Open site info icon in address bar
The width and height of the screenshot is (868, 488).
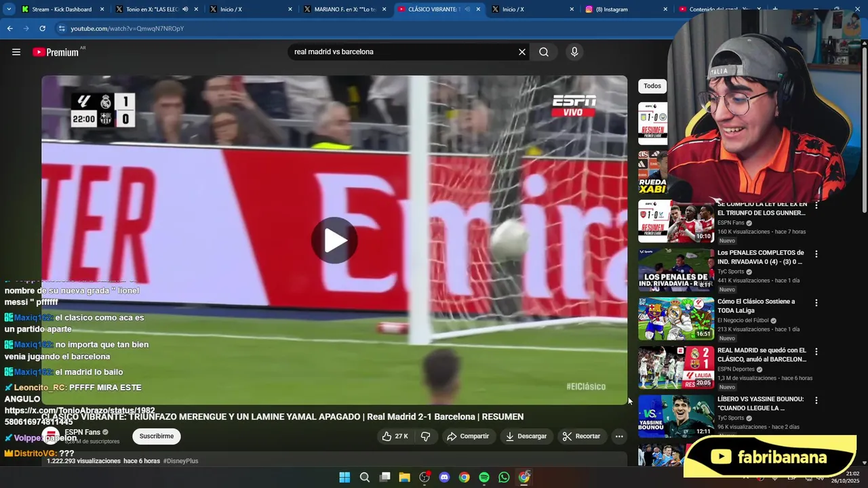point(62,28)
